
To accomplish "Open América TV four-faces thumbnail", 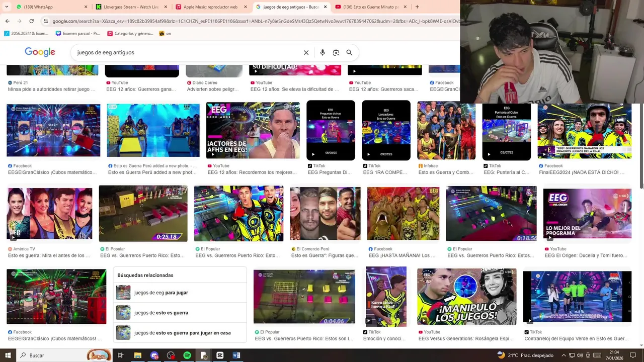I will click(49, 213).
